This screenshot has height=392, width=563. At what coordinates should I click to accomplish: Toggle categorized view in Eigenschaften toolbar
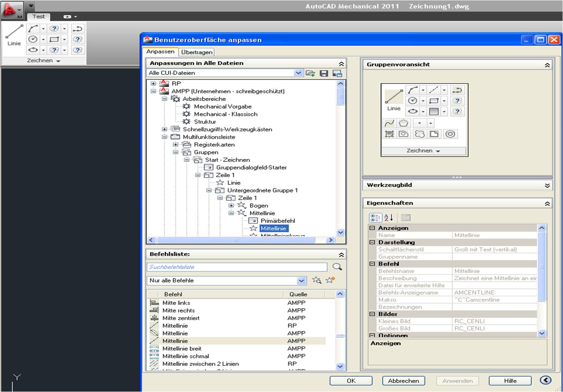coord(375,218)
